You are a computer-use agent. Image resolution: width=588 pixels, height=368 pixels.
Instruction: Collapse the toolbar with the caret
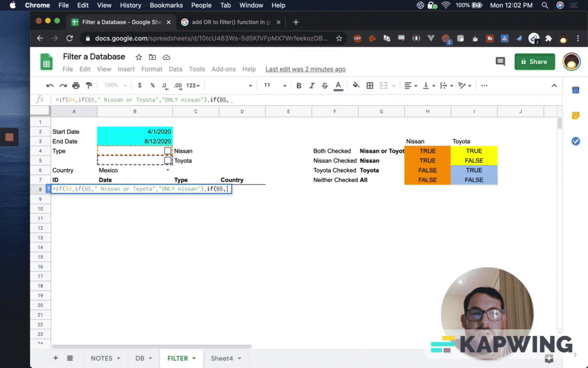(554, 86)
